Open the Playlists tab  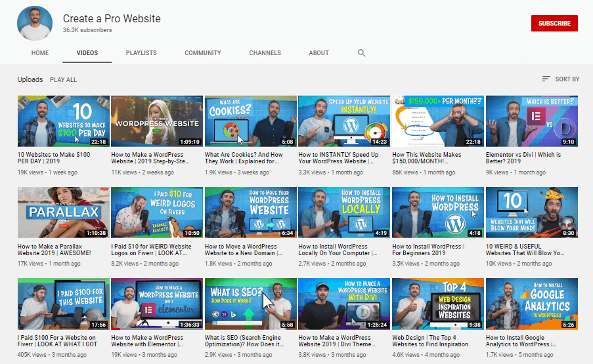pyautogui.click(x=141, y=53)
